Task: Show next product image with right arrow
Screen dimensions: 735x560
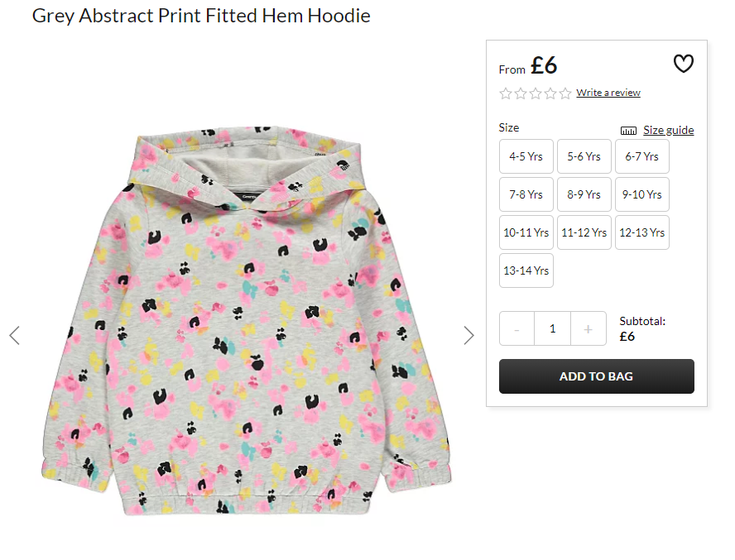Action: tap(468, 336)
